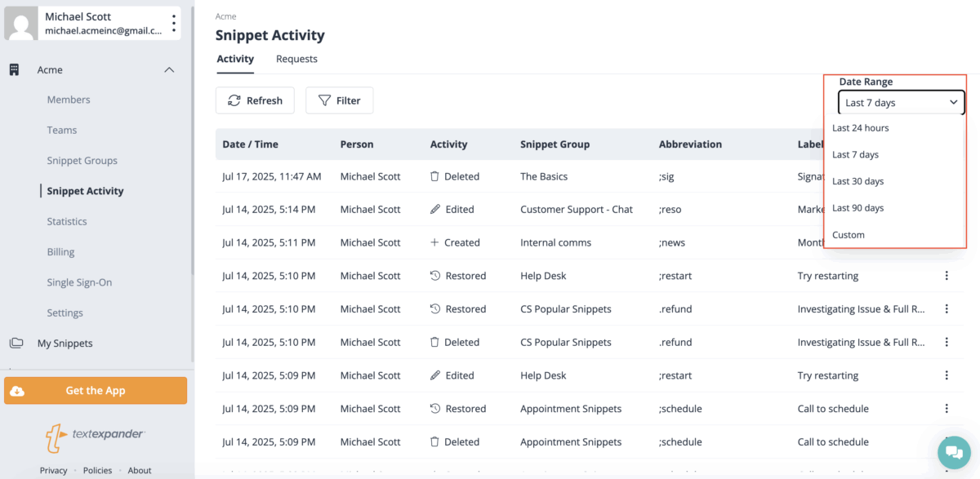Image resolution: width=980 pixels, height=479 pixels.
Task: Open the three-dot menu beside Michael Scott's profile
Action: coord(173,23)
